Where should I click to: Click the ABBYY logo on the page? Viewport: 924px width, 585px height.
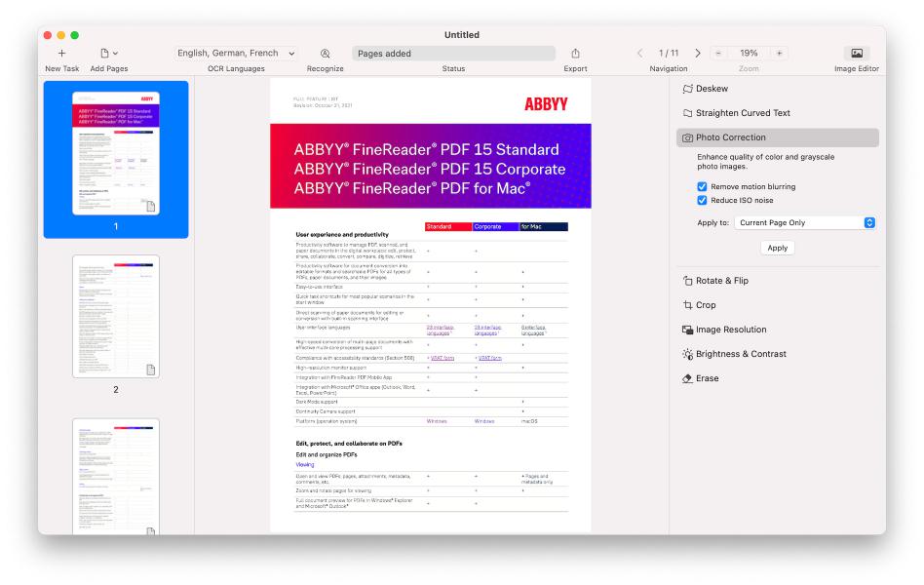tap(546, 104)
